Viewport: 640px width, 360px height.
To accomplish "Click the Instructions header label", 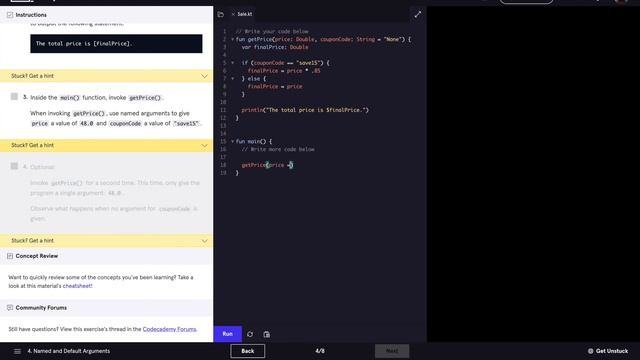I will (31, 15).
